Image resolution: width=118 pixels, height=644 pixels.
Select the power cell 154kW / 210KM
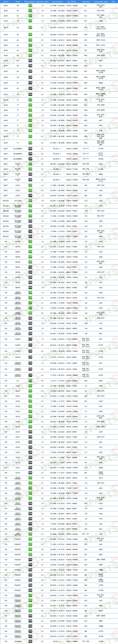pyautogui.click(x=72, y=16)
